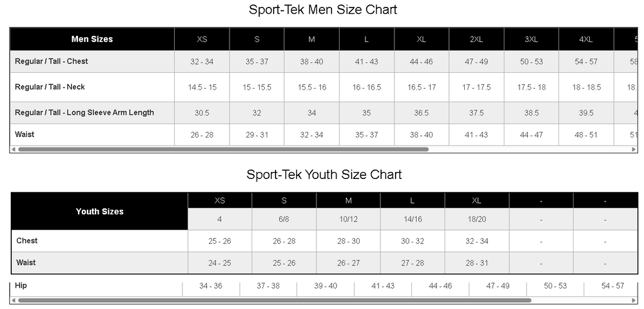
Task: Click the 'Sport-Tek Youth Size Chart' heading
Action: pyautogui.click(x=324, y=175)
